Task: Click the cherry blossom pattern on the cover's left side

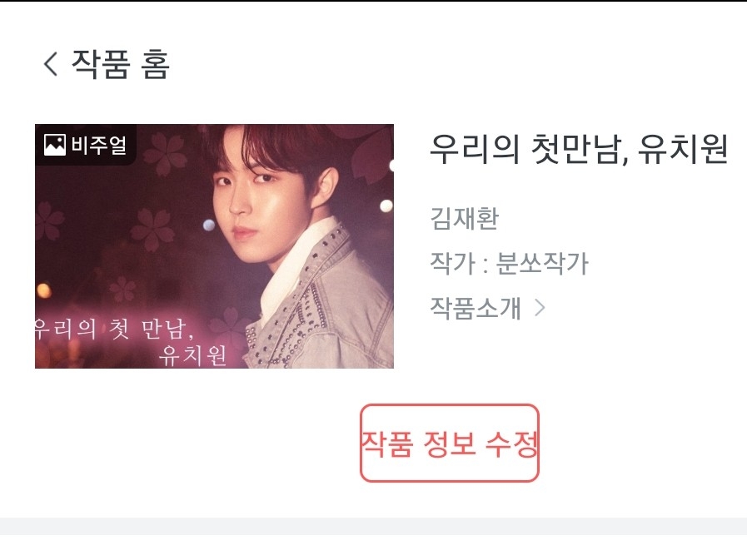Action: pyautogui.click(x=152, y=230)
